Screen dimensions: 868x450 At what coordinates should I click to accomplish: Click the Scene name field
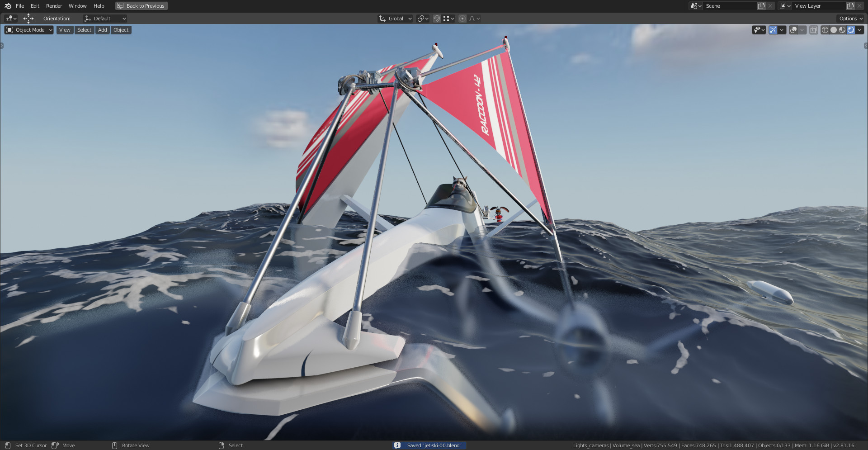(730, 6)
